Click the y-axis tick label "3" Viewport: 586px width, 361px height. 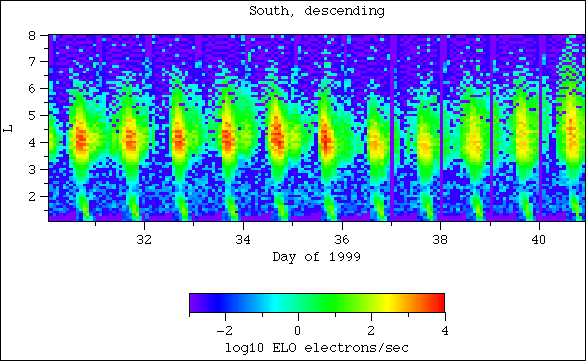coord(32,169)
